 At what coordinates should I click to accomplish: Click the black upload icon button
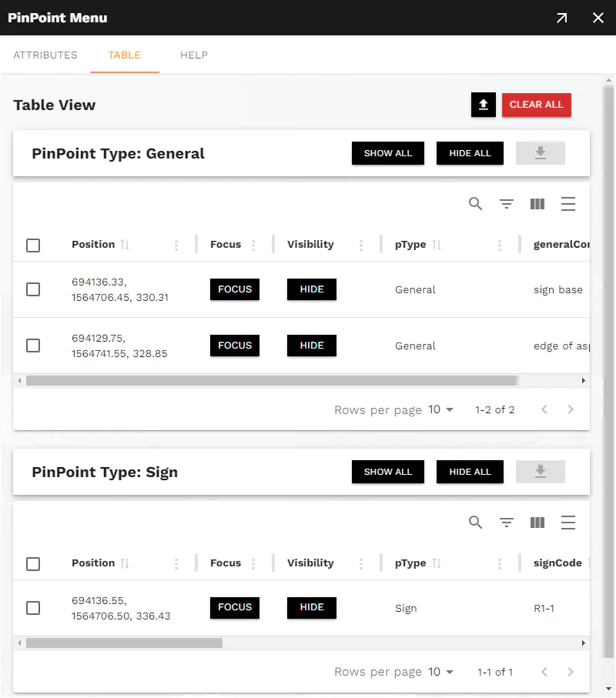[484, 105]
